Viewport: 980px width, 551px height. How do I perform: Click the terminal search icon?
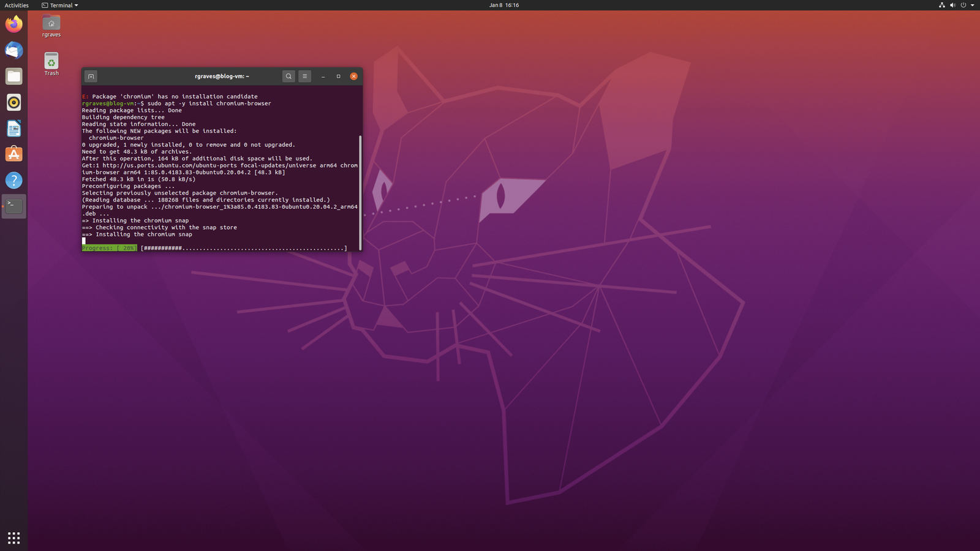coord(288,77)
